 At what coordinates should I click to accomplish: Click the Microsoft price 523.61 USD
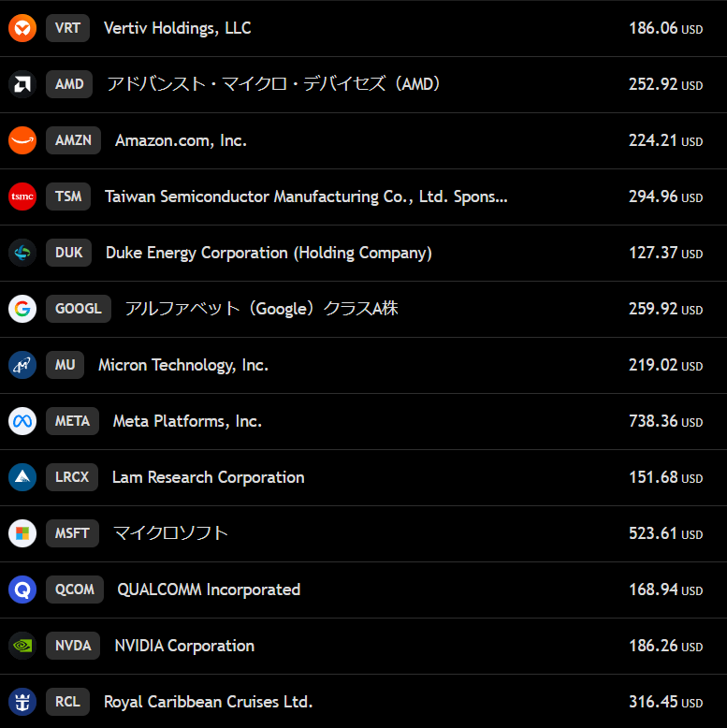coord(664,533)
